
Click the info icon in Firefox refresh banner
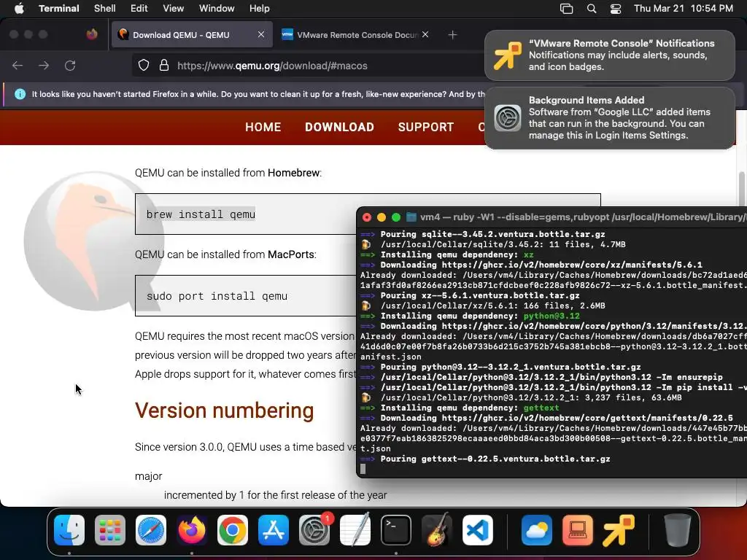coord(20,94)
